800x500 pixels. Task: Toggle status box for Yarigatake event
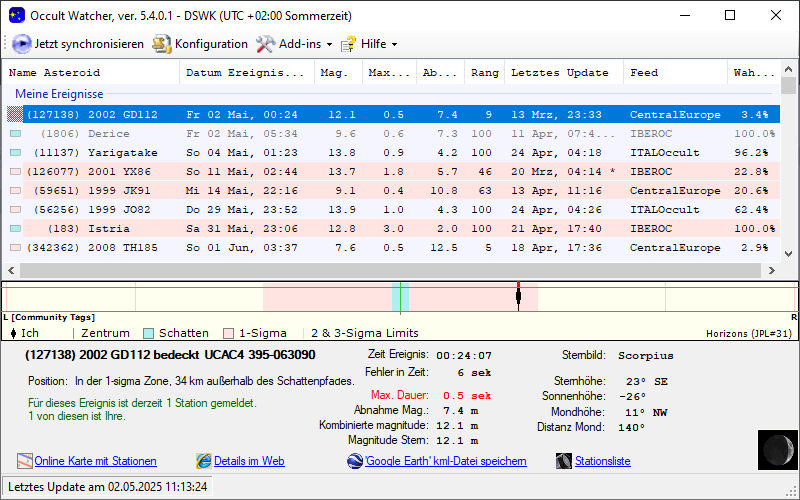15,153
